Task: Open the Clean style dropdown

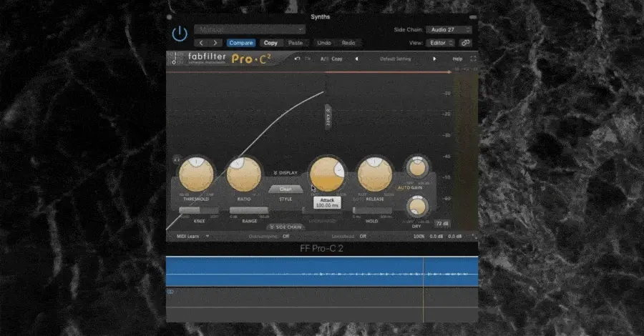Action: click(286, 189)
